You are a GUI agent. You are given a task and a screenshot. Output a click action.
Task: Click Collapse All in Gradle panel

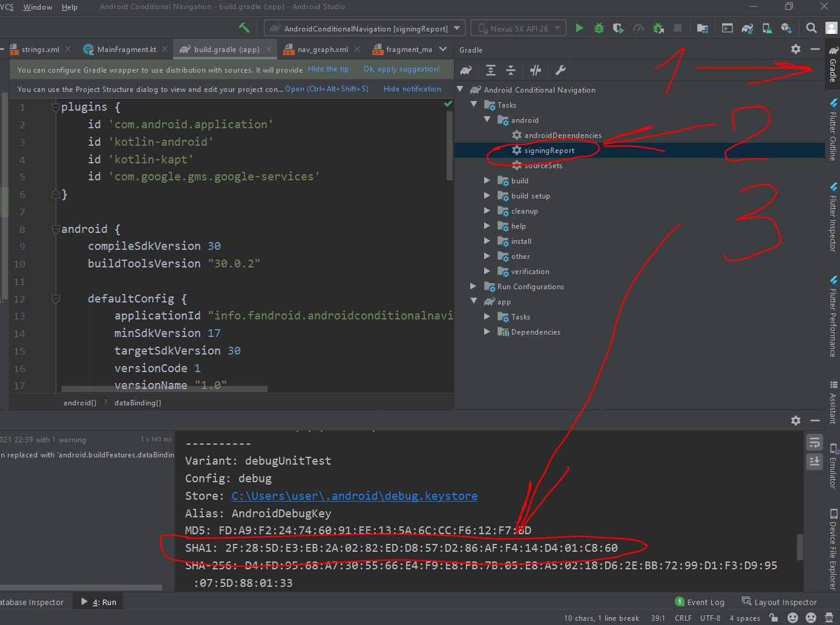[x=511, y=70]
